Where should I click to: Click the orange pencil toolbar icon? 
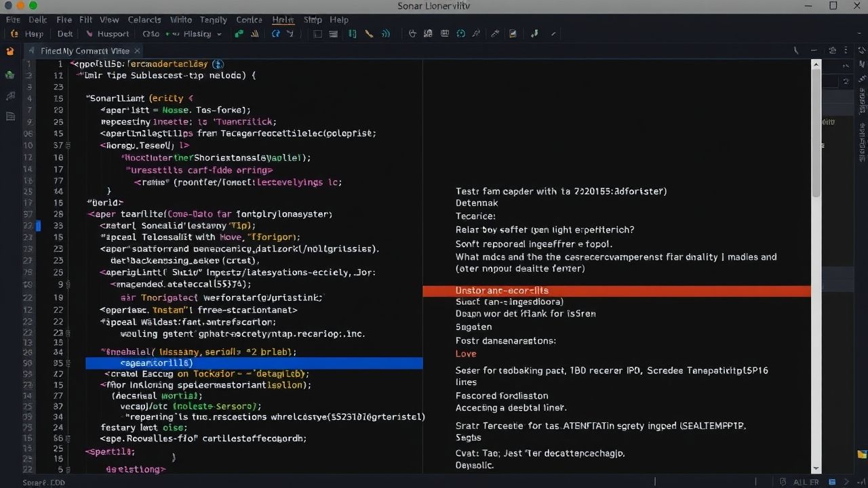point(370,34)
